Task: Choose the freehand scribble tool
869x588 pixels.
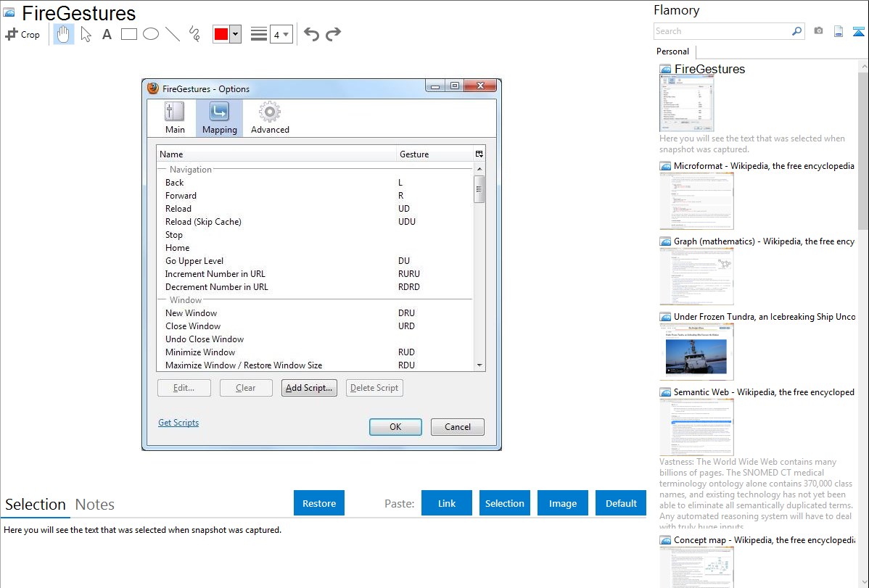Action: tap(194, 34)
